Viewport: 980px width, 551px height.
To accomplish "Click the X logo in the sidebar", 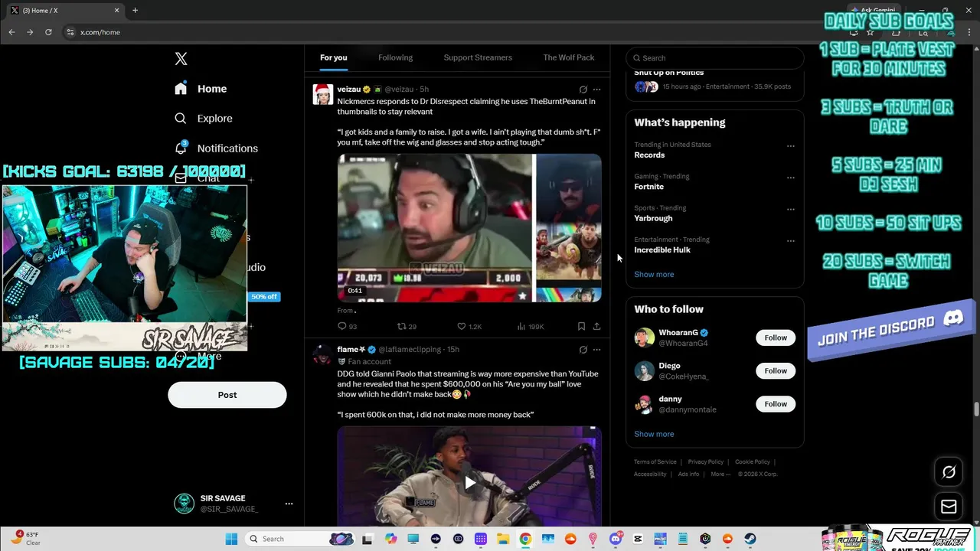I will click(x=181, y=59).
